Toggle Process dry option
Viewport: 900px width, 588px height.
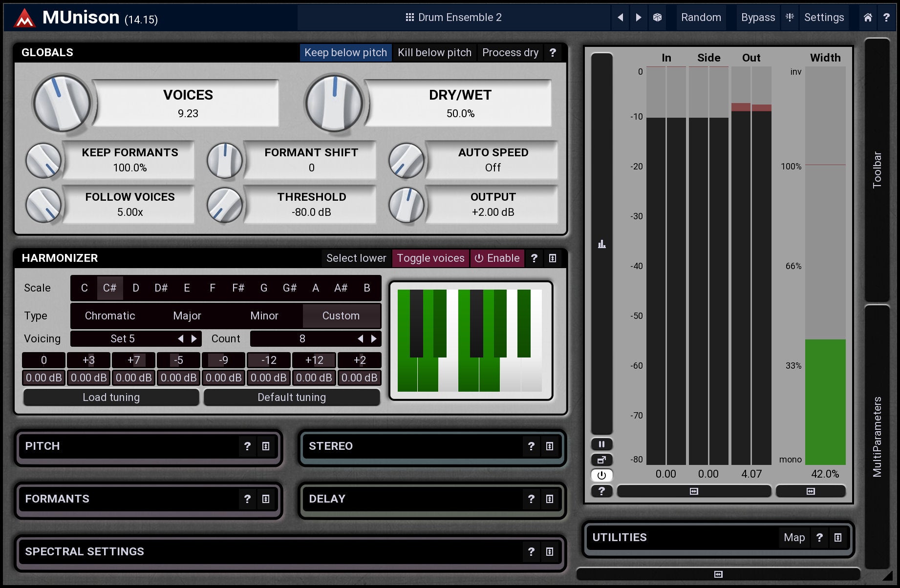point(510,53)
